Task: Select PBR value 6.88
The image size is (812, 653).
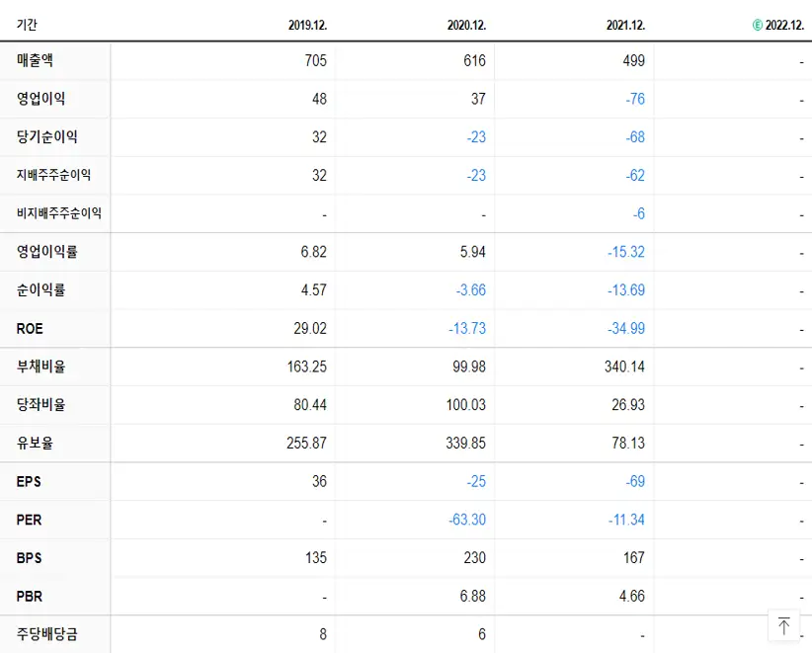Action: [473, 597]
